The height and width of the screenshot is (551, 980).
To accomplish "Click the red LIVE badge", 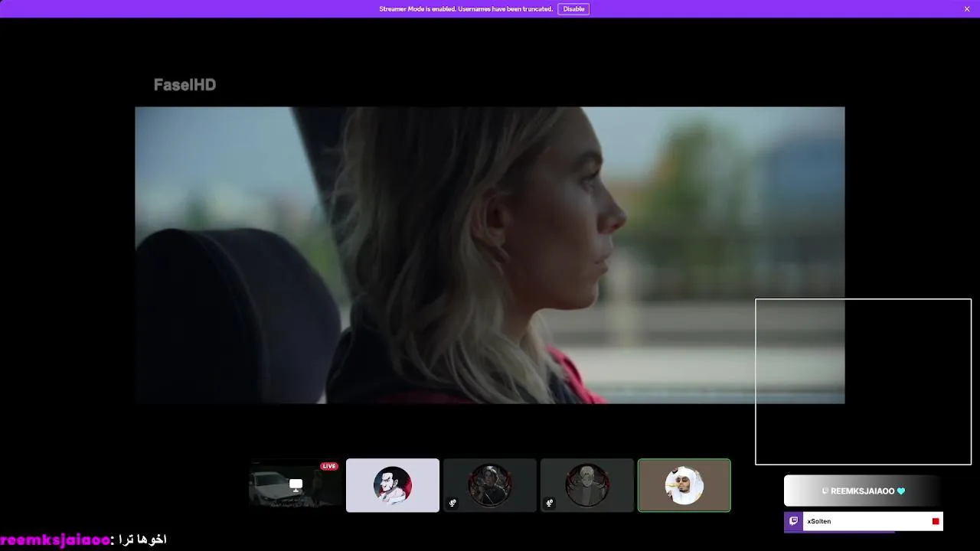I will tap(329, 466).
